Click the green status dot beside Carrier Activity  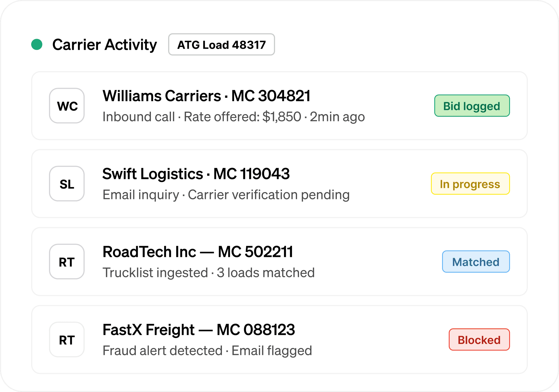coord(37,45)
